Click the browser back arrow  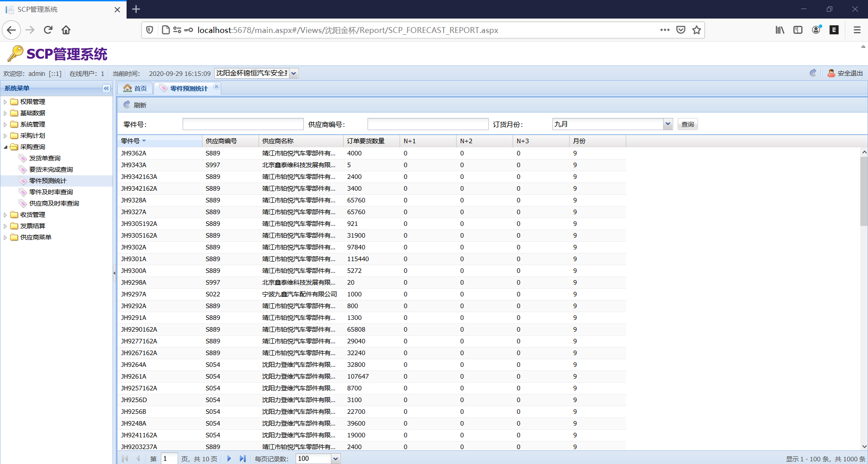[x=11, y=30]
